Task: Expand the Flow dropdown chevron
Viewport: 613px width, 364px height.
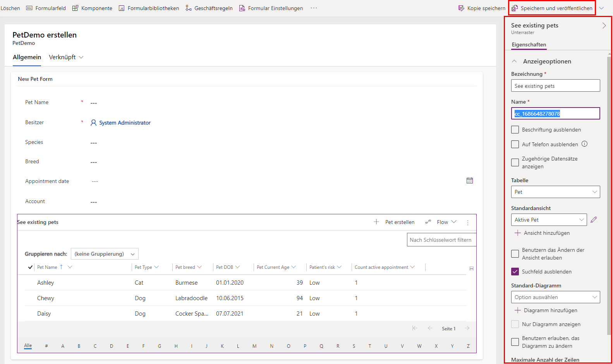Action: tap(454, 222)
